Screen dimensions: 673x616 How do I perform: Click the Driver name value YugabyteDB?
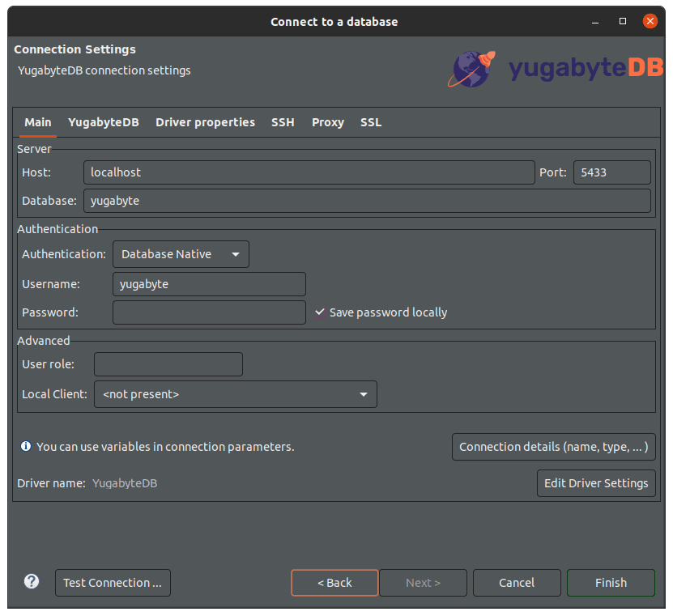(x=125, y=483)
